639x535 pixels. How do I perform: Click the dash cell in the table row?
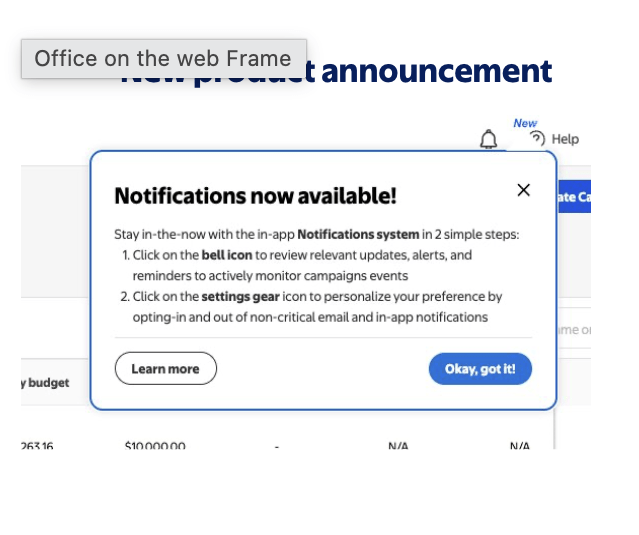277,447
